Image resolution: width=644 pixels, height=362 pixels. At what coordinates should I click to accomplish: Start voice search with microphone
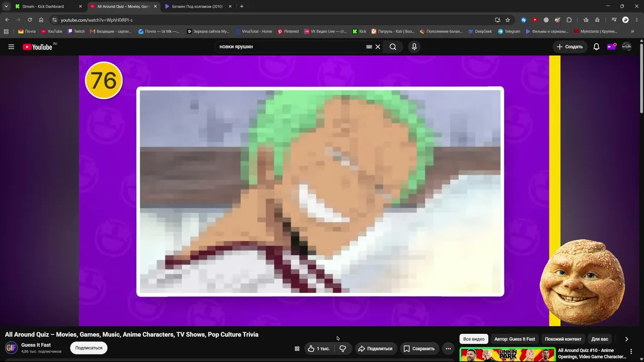[414, 47]
